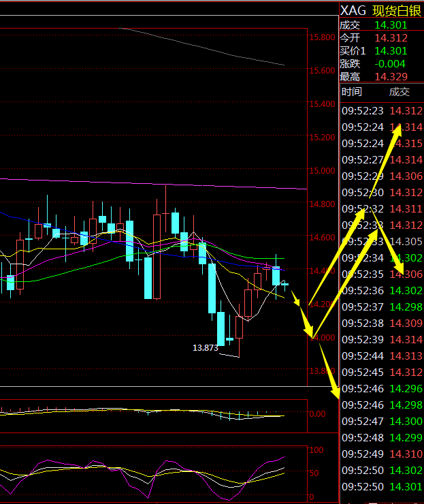Select the 今开 label in quote panel

tap(350, 38)
